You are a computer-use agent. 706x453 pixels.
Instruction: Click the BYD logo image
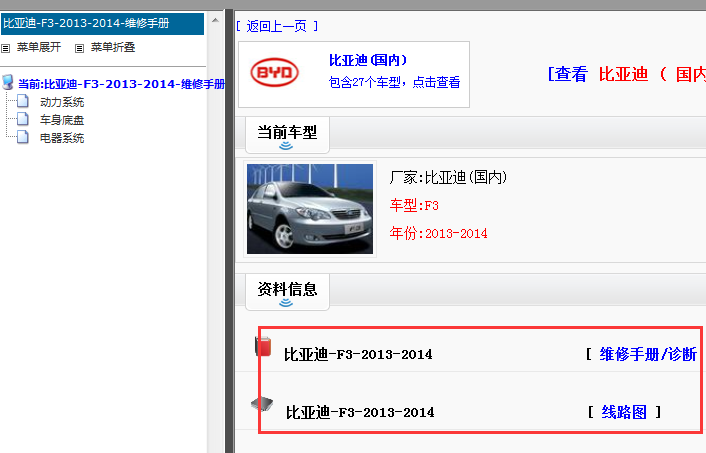274,72
